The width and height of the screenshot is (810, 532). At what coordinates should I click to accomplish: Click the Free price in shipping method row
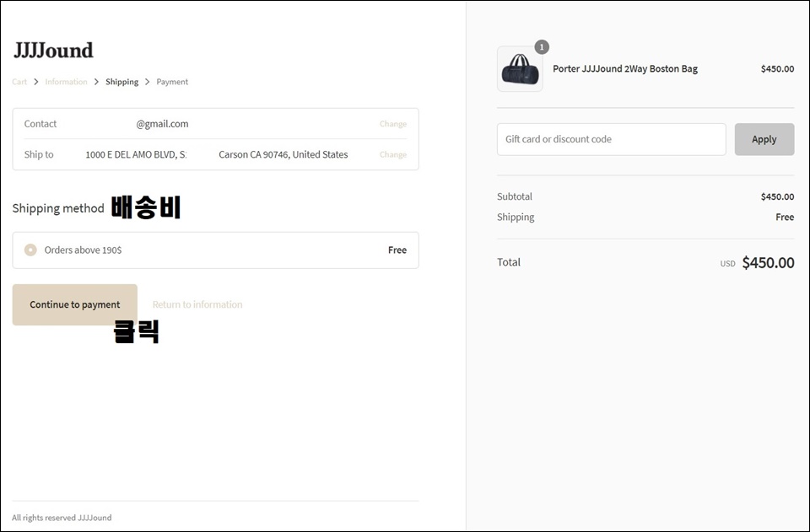(x=397, y=250)
